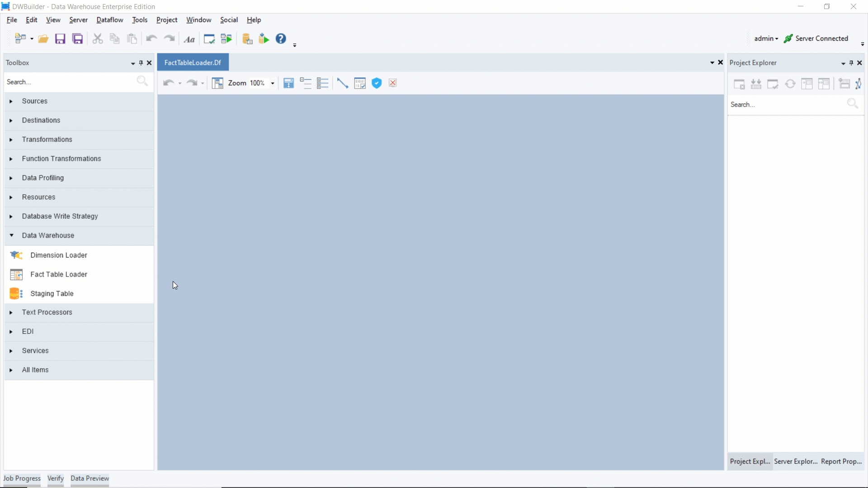This screenshot has height=488, width=868.
Task: Switch to the Server Explorer tab
Action: (795, 461)
